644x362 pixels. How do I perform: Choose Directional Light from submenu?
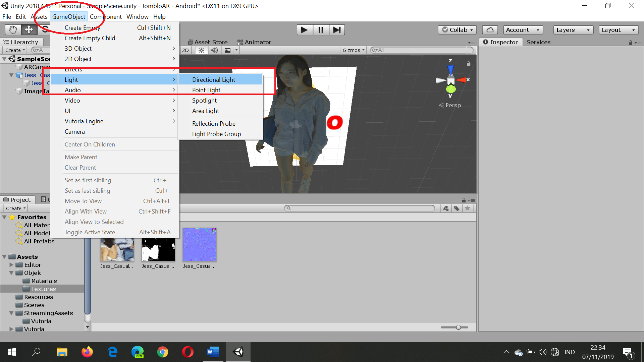click(x=213, y=79)
